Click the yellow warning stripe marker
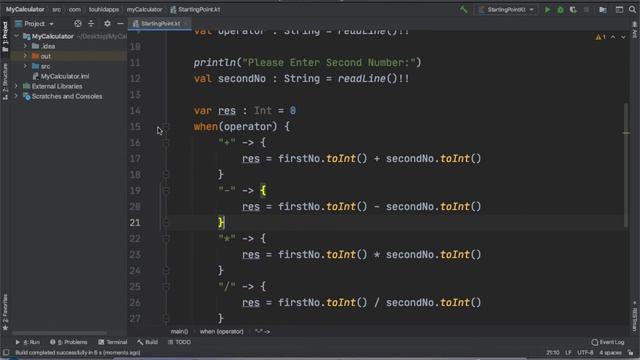 pyautogui.click(x=626, y=133)
